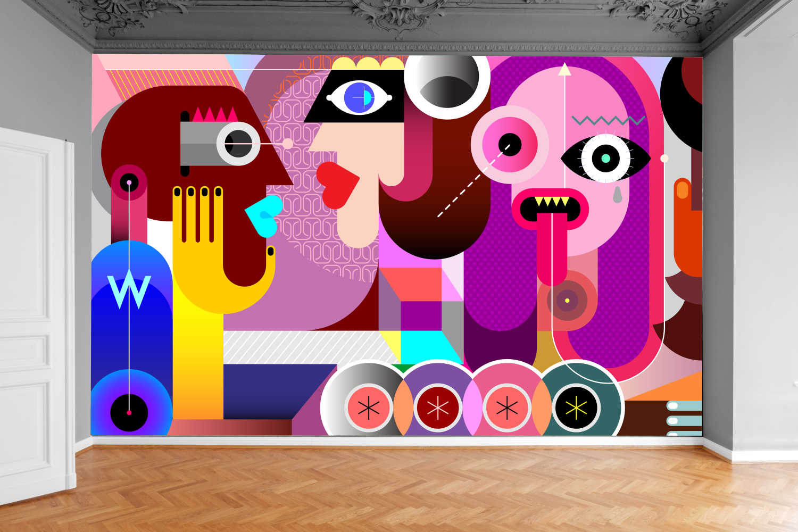Click the round pink eye with black pupil
This screenshot has height=532, width=798.
(x=509, y=145)
